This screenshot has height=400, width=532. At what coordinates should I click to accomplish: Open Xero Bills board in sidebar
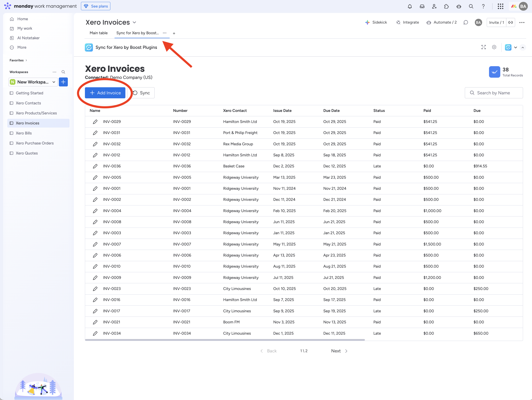tap(24, 133)
